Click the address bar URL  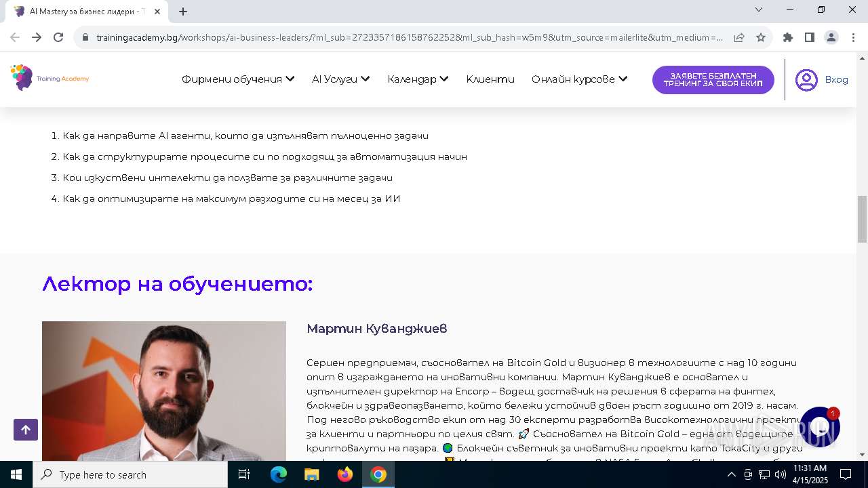(410, 38)
